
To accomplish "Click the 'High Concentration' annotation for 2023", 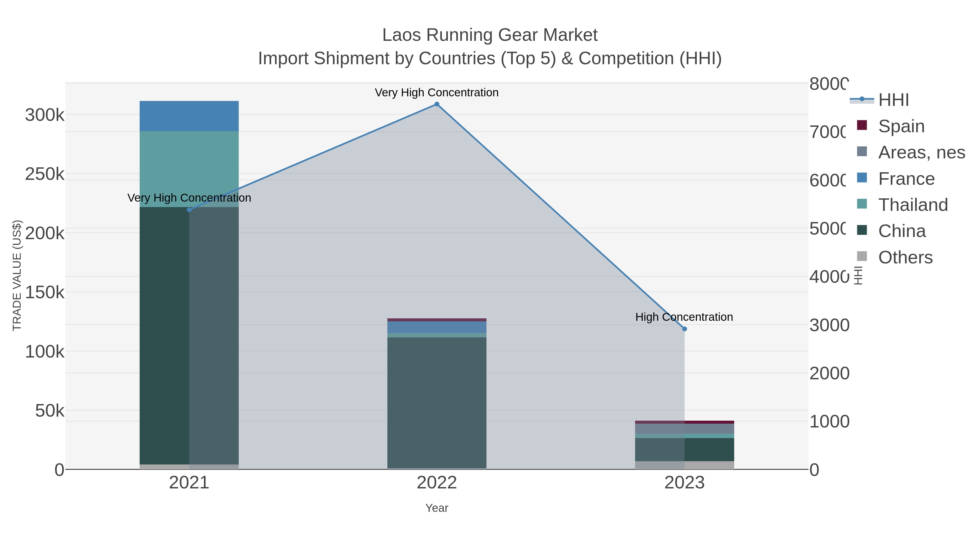I will (684, 317).
